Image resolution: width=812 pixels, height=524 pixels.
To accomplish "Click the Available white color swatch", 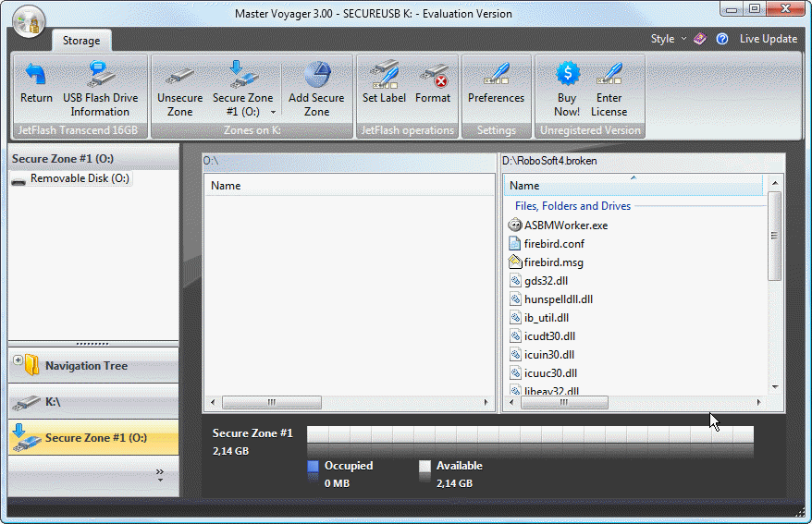I will pos(424,467).
